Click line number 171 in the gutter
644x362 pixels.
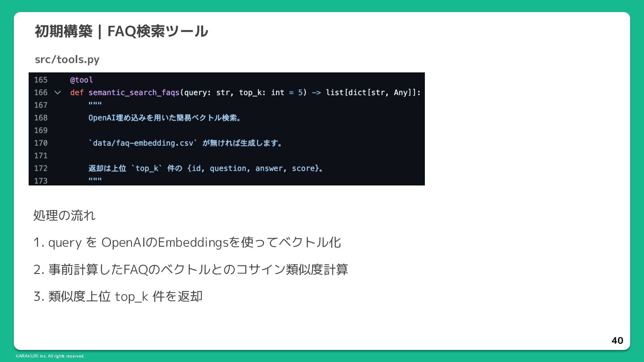[41, 156]
